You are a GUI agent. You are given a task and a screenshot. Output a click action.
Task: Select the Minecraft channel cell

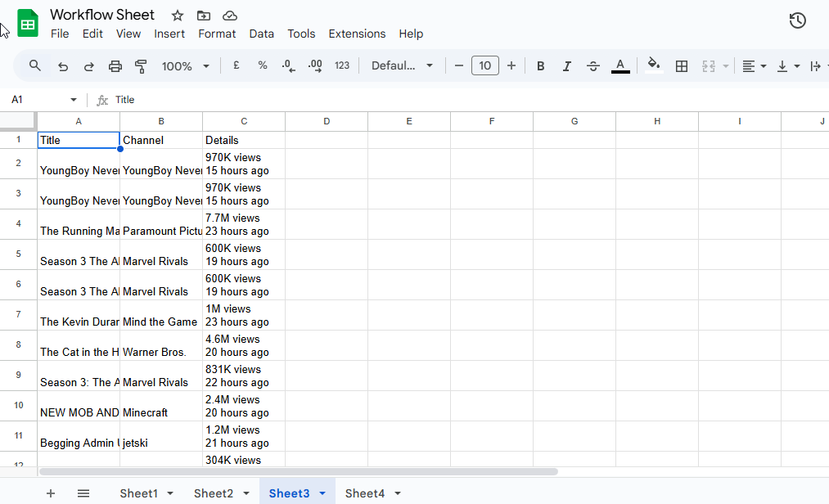[x=161, y=406]
